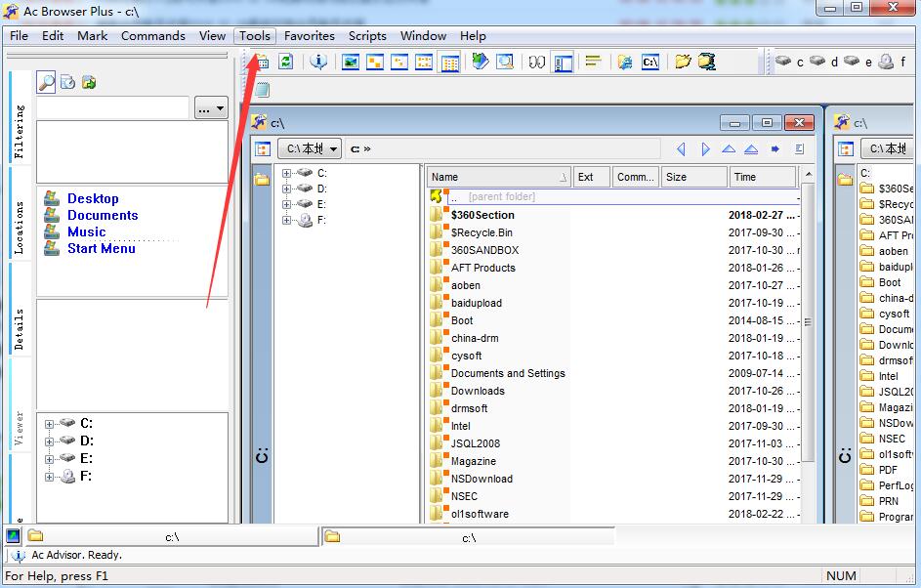Viewport: 921px width, 588px height.
Task: Open the C:\ drive dropdown in first window
Action: coord(310,149)
